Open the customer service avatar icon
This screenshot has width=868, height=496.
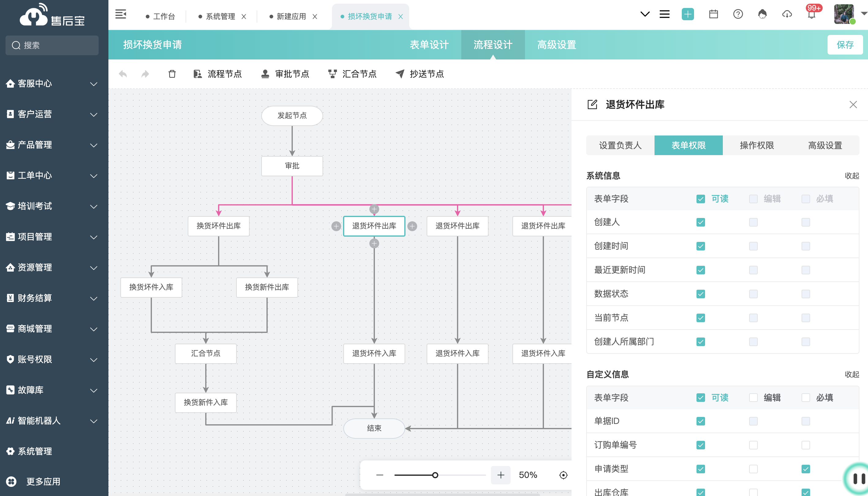763,14
